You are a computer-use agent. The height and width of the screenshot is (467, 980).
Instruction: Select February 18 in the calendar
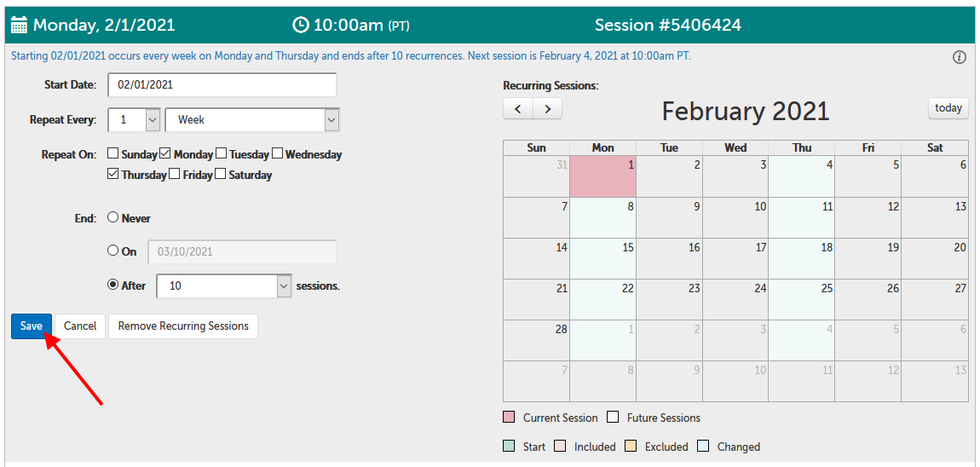point(802,258)
